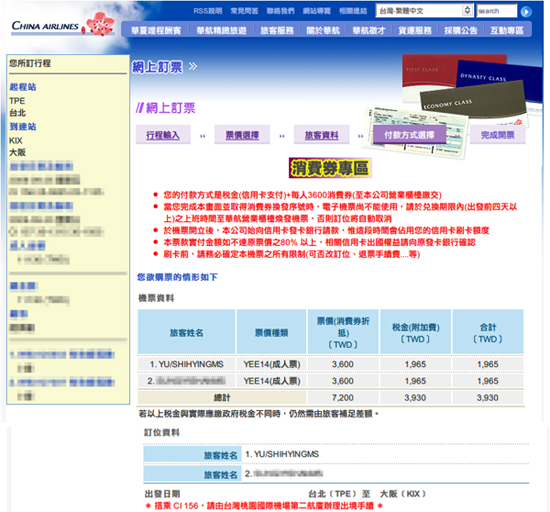550x512 pixels.
Task: Select the 華航徵才 menu item
Action: (x=369, y=31)
